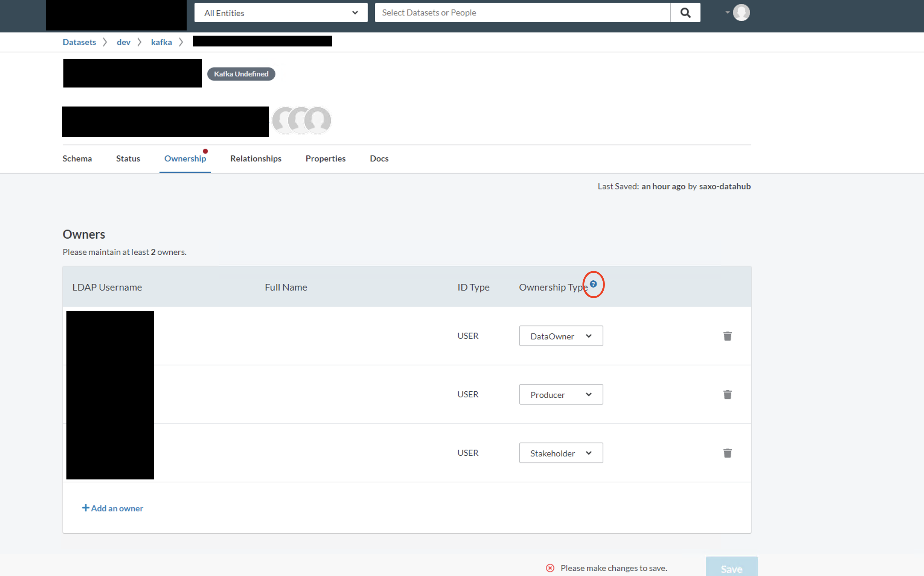
Task: Click the owner avatars group thumbnail
Action: pos(302,120)
